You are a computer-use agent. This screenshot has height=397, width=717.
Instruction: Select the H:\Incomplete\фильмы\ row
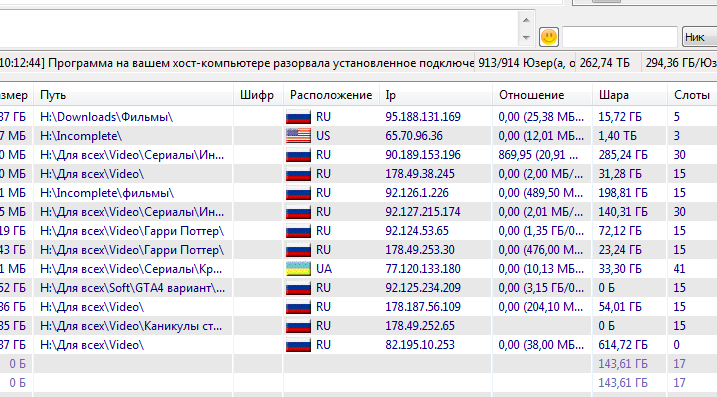(358, 193)
